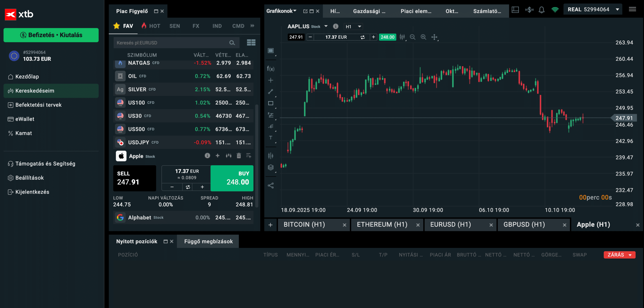Screen dimensions: 644x308
Task: Open the H1 timeframe dropdown
Action: click(353, 27)
